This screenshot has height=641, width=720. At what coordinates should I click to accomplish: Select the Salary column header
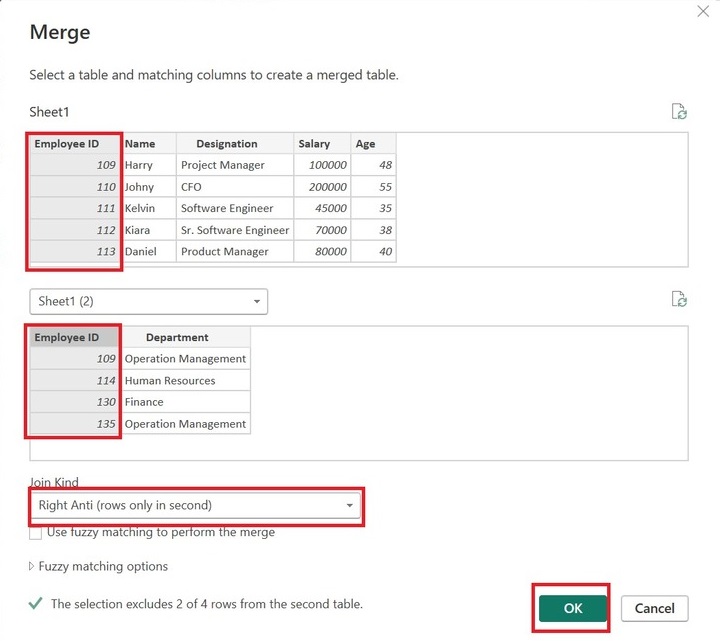tap(314, 144)
